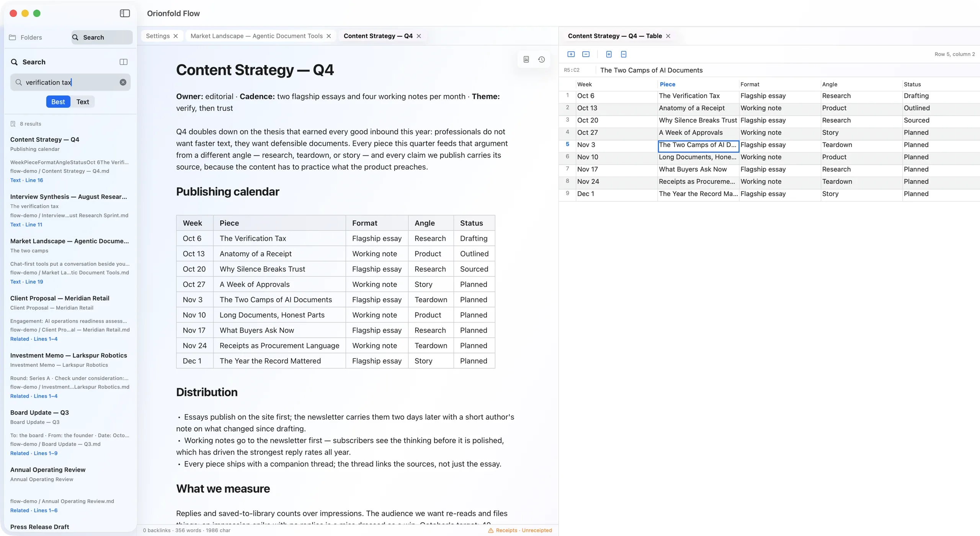Click the add row icon in table toolbar

[x=571, y=54]
